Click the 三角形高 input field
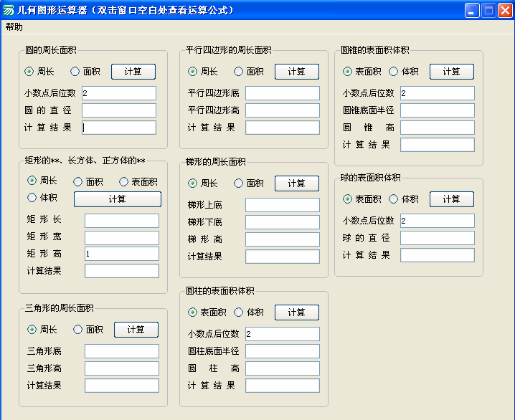The width and height of the screenshot is (515, 420). coord(122,368)
